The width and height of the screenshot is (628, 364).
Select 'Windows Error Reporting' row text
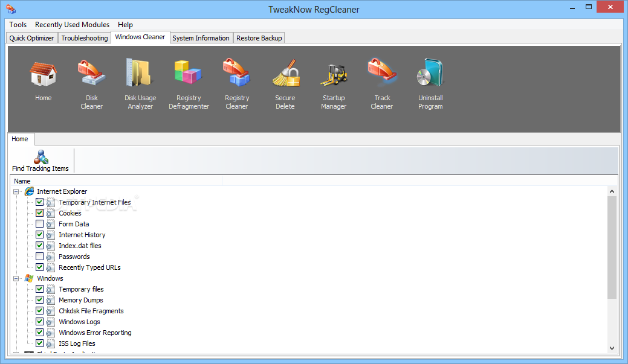tap(95, 333)
